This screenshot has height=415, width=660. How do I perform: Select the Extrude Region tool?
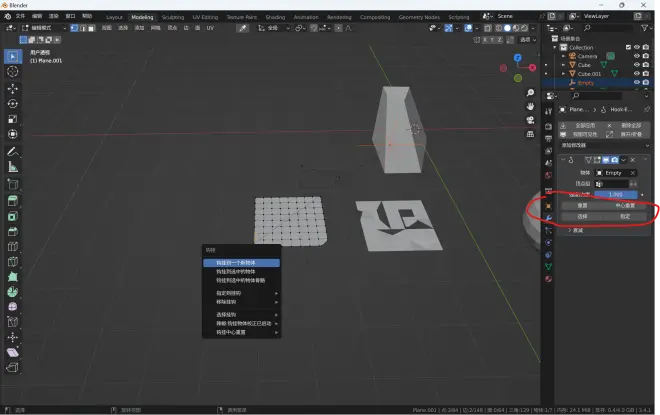coord(13,201)
